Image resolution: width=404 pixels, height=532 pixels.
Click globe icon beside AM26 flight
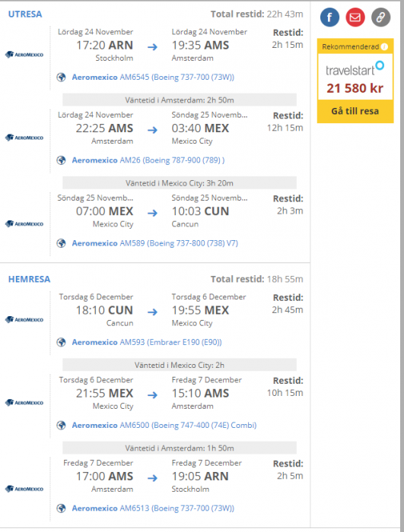[61, 160]
